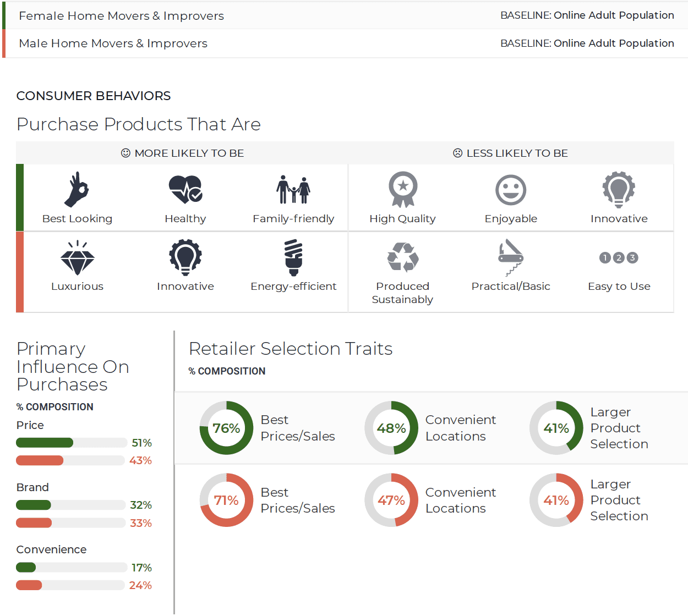Click the Produced Sustainably recycle icon

pos(403,257)
